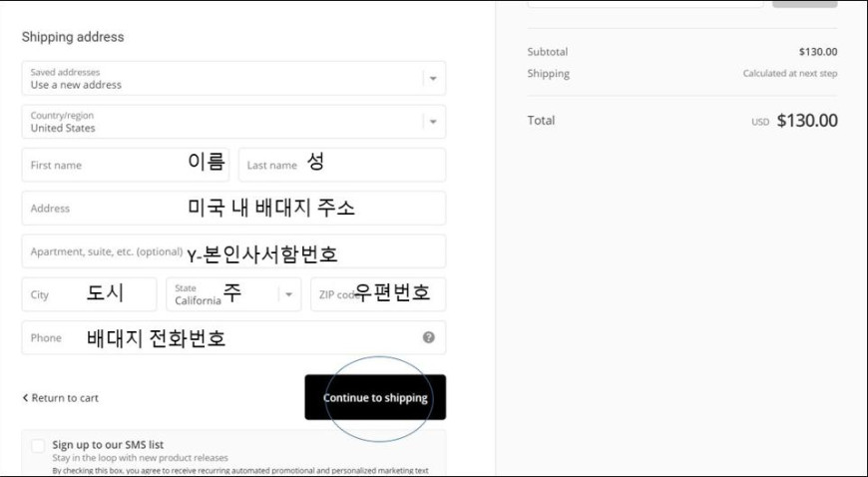Click the Phone field help icon

coord(428,337)
